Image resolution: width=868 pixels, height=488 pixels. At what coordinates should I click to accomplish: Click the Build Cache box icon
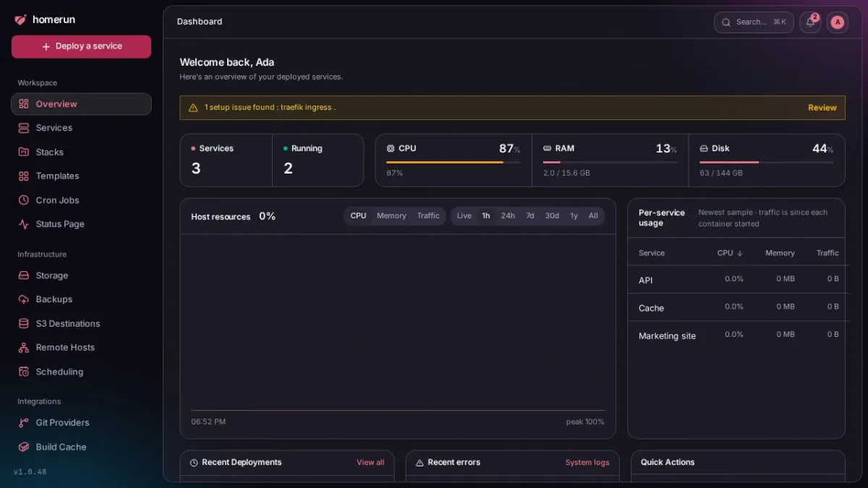[x=24, y=447]
